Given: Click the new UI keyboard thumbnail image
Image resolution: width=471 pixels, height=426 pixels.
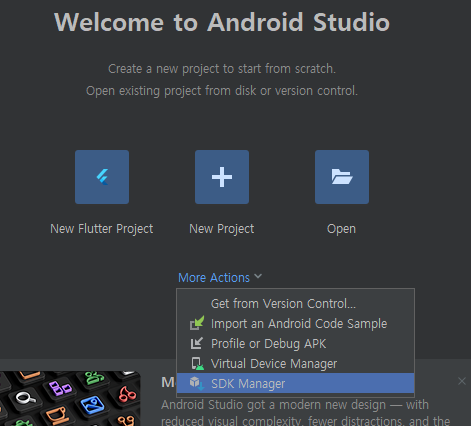Looking at the screenshot, I should (70, 398).
